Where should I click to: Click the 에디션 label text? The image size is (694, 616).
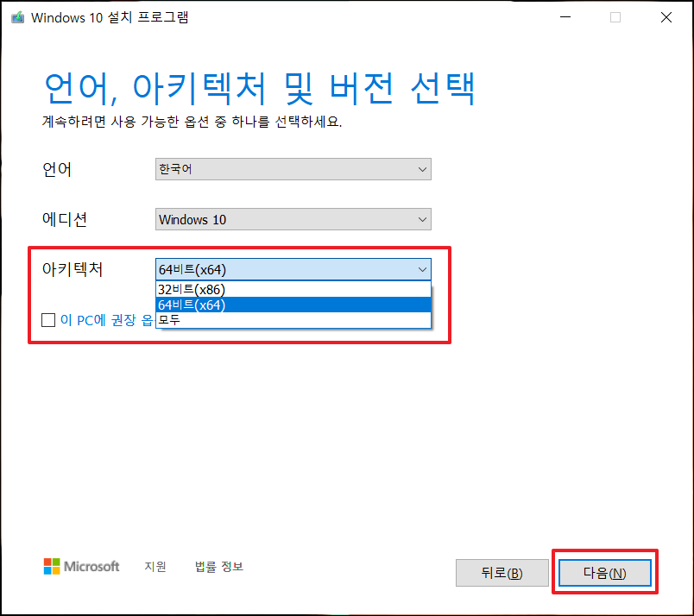[x=65, y=219]
